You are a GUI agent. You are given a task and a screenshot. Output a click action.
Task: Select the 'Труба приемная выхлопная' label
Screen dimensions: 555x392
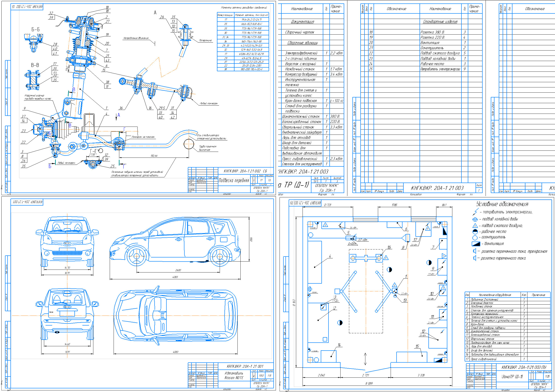(208, 148)
